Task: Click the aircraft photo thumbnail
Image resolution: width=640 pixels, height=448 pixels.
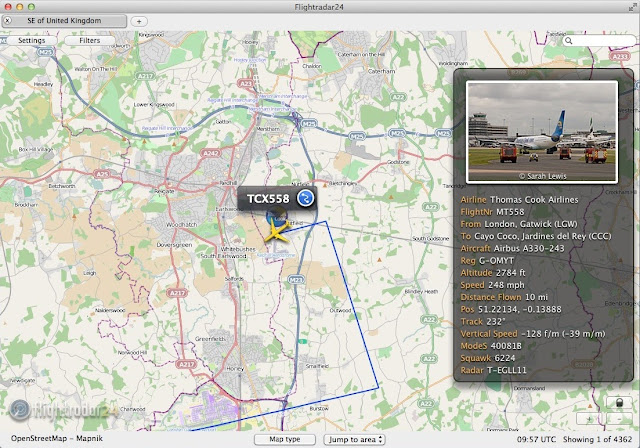Action: click(x=542, y=132)
